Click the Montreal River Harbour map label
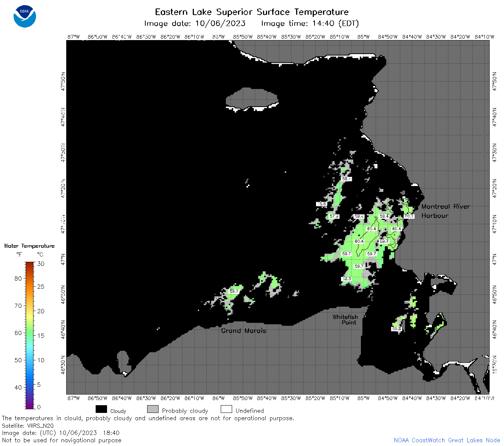 tap(446, 211)
